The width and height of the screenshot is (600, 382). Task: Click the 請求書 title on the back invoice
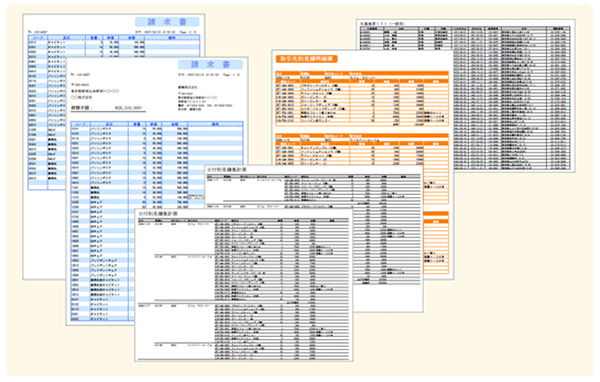[167, 22]
